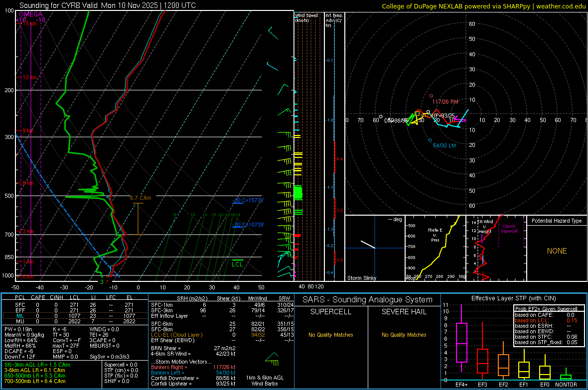
Task: Click the '117/26 RM' hodograph label
Action: click(445, 102)
